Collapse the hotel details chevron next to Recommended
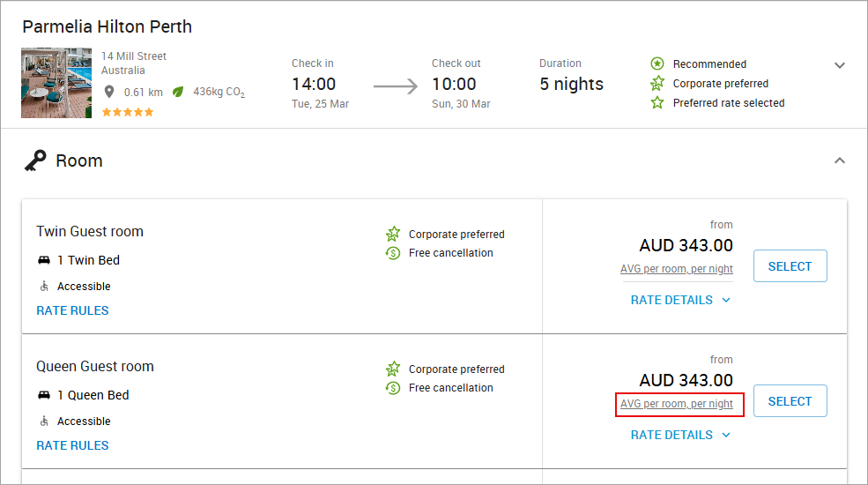The width and height of the screenshot is (868, 485). click(840, 65)
